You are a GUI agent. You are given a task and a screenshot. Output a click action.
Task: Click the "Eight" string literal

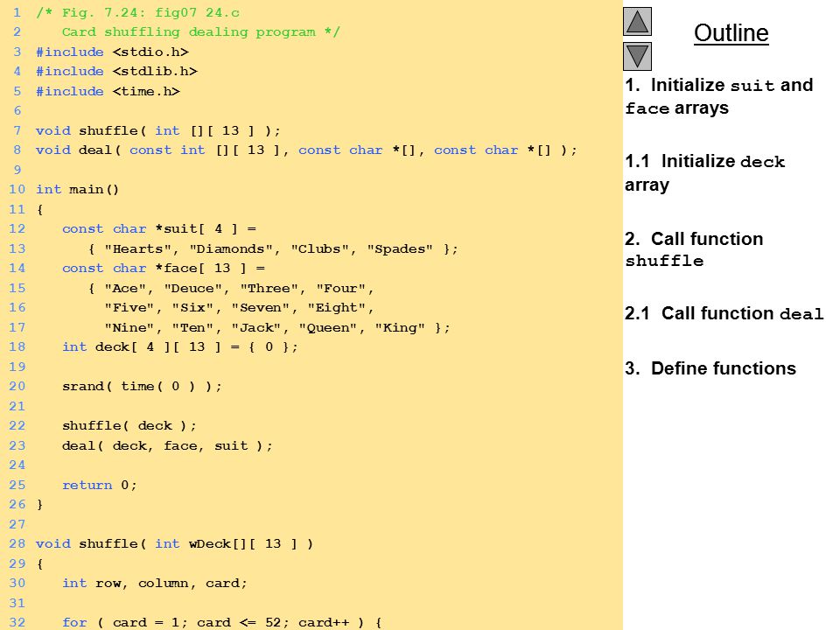point(337,308)
